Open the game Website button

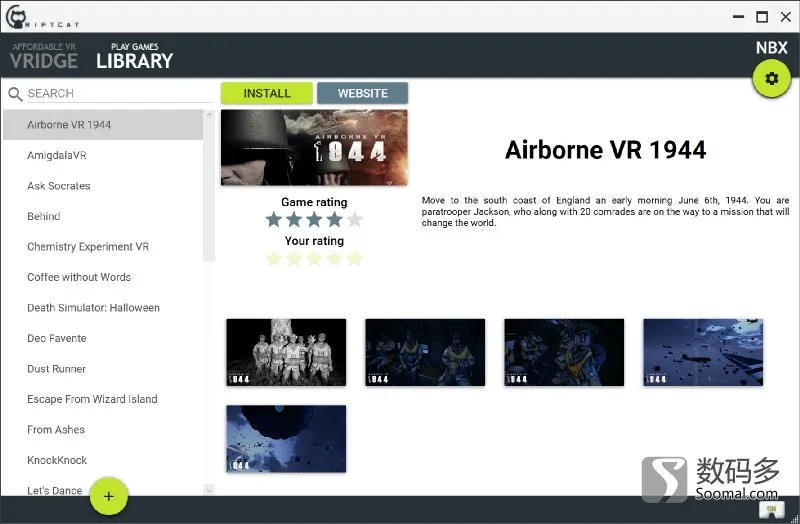tap(363, 93)
